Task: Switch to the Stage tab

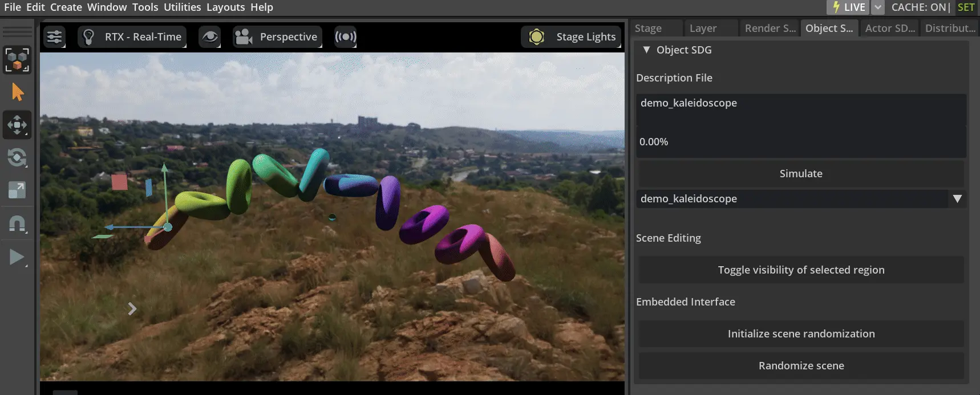Action: 656,28
